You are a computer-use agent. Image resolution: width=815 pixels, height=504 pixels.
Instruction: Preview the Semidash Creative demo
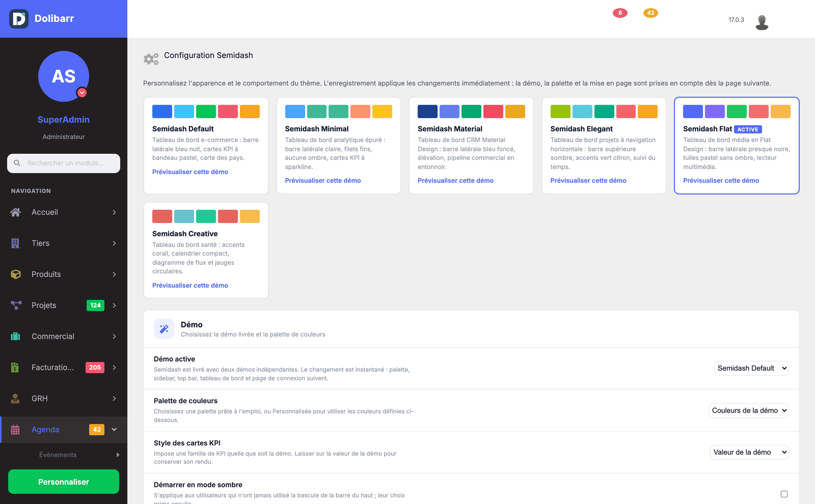190,285
